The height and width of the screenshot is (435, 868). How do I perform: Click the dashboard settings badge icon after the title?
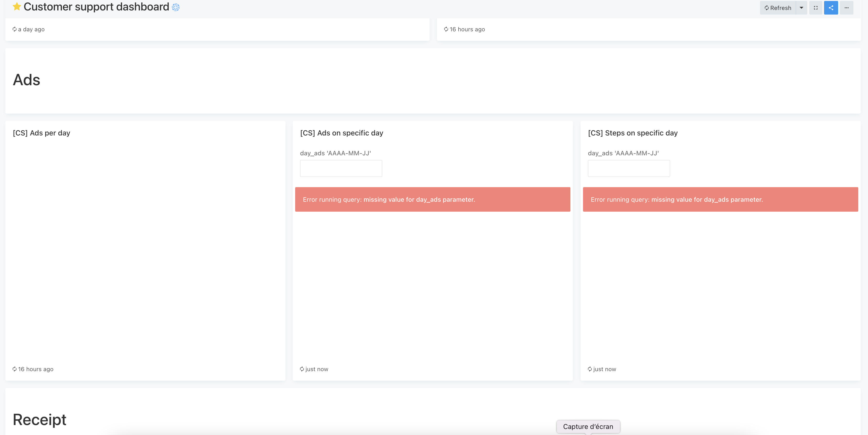(175, 7)
